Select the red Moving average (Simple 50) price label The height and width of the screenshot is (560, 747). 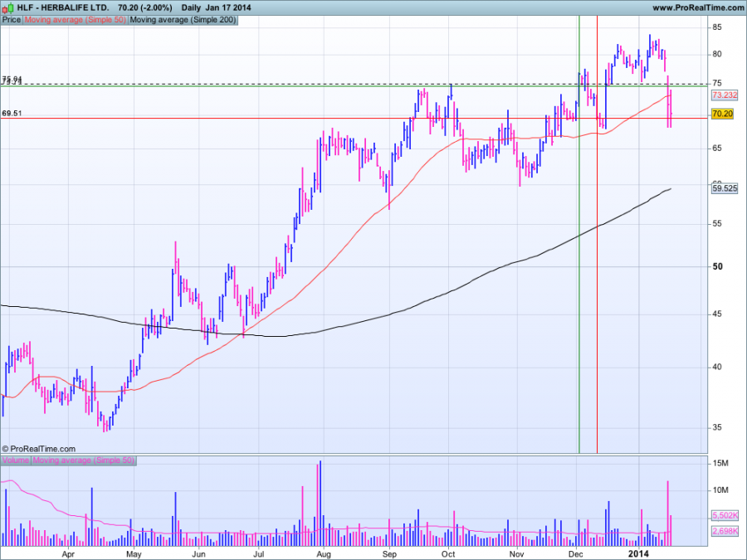pos(76,20)
